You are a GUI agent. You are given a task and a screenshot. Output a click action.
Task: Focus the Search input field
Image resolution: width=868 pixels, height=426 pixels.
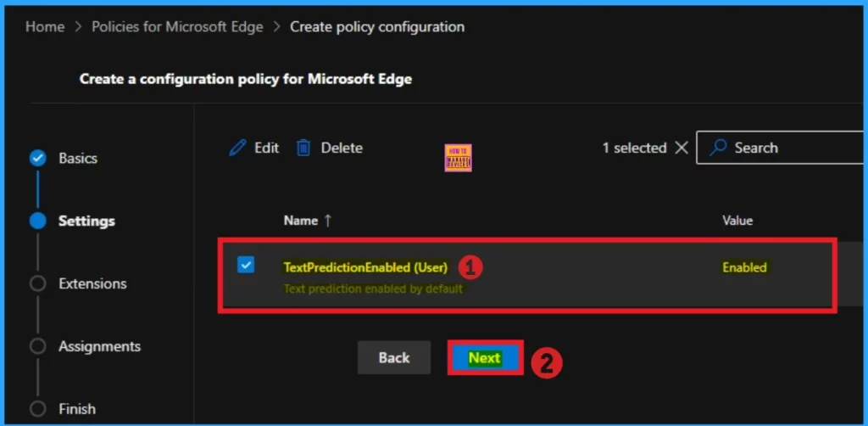[x=782, y=148]
